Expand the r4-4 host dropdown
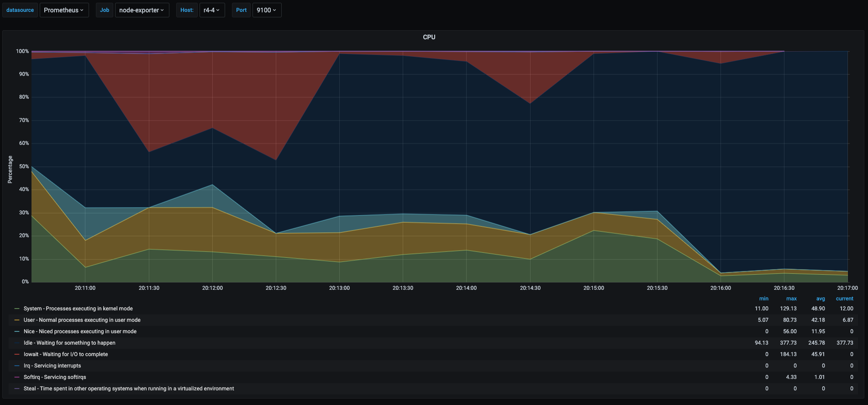The image size is (868, 405). click(x=212, y=10)
